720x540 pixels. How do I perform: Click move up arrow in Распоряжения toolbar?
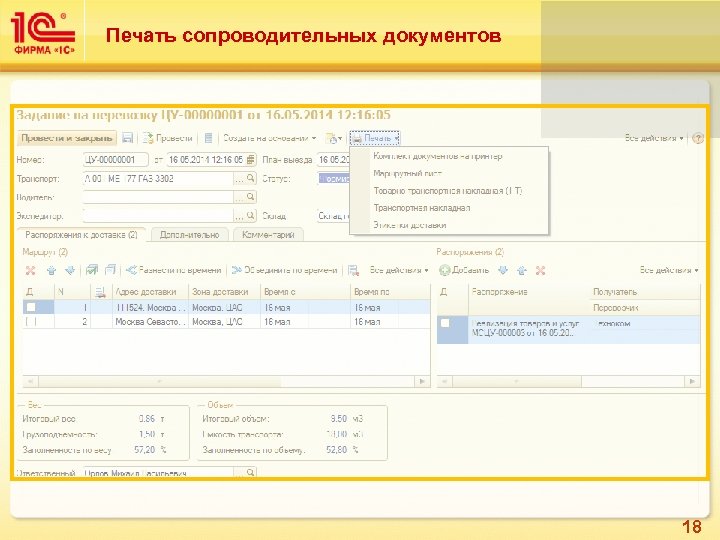(522, 270)
